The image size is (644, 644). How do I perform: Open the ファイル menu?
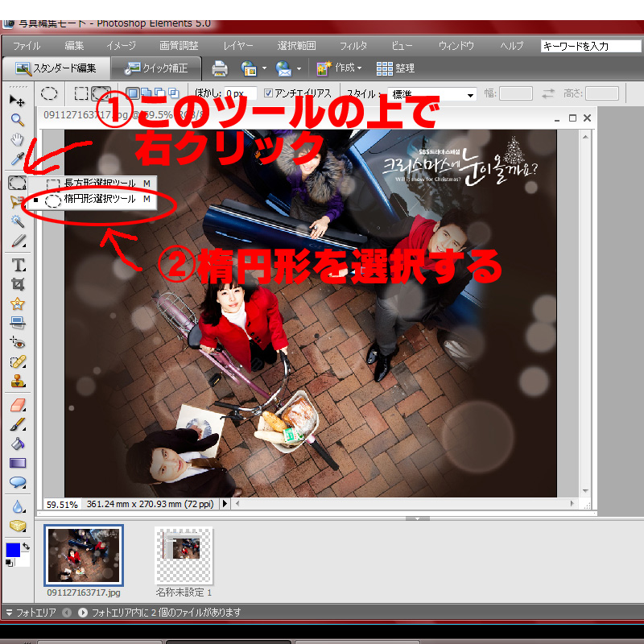(x=27, y=46)
